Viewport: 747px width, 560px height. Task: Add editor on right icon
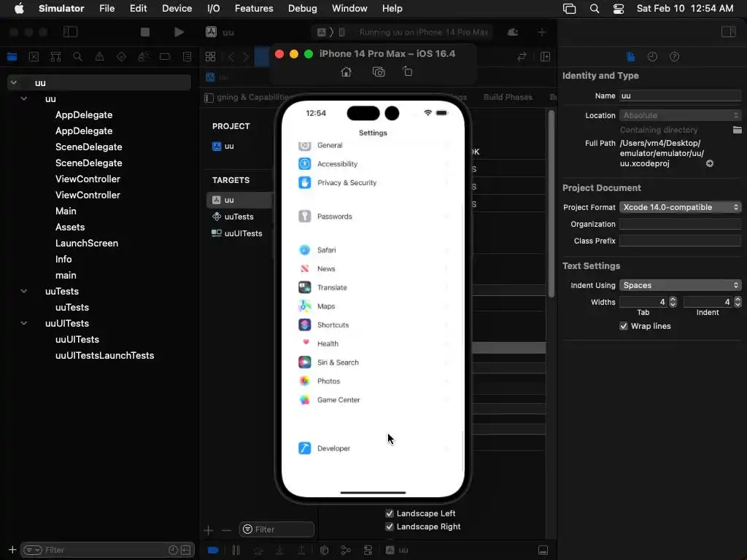[x=546, y=57]
